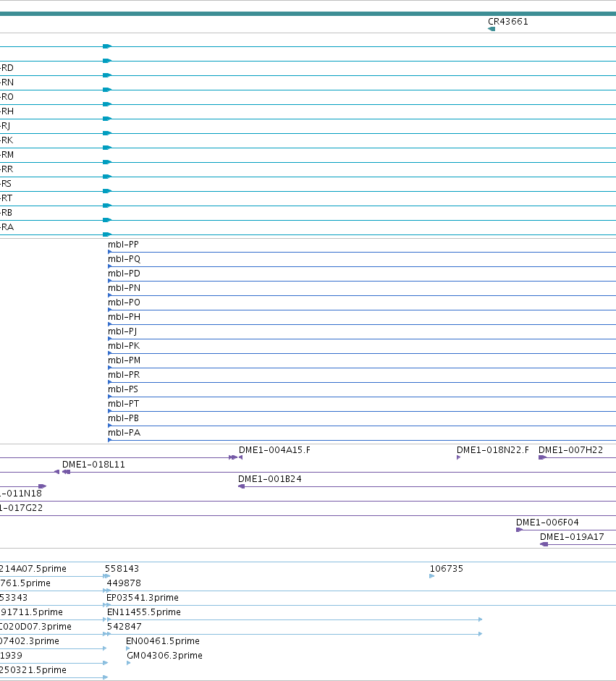Screen dimensions: 616x681
Task: Select the mbl-PK protein track label
Action: (124, 346)
